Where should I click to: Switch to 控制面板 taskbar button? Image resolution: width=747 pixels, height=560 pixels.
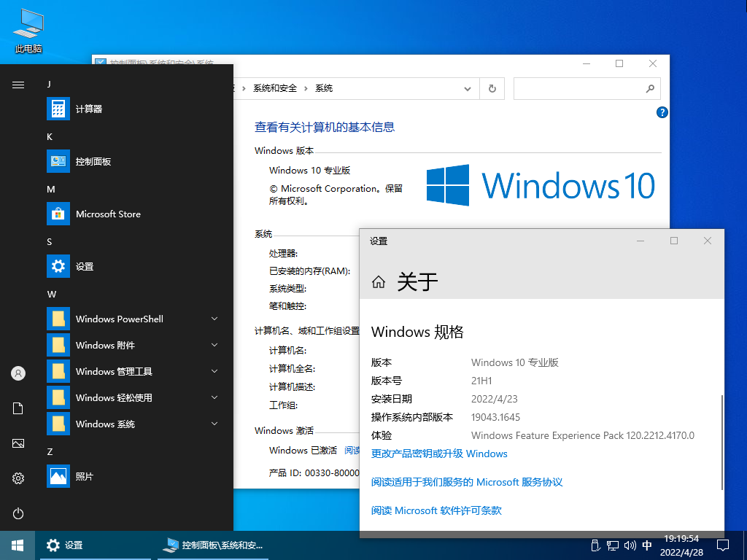tap(212, 545)
